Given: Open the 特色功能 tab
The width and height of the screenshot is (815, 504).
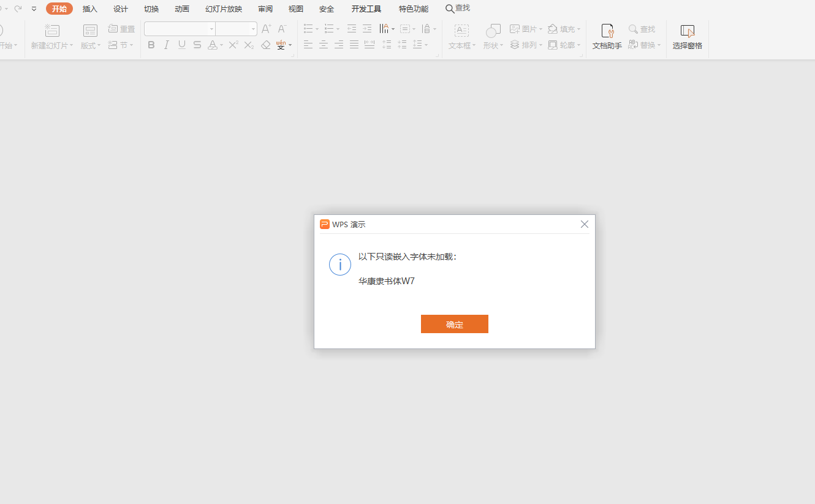Looking at the screenshot, I should tap(414, 9).
